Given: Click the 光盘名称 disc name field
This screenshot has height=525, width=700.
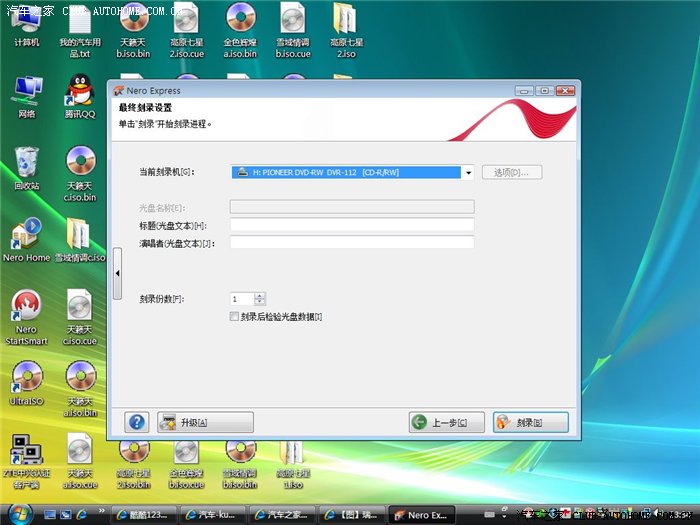Looking at the screenshot, I should click(352, 207).
